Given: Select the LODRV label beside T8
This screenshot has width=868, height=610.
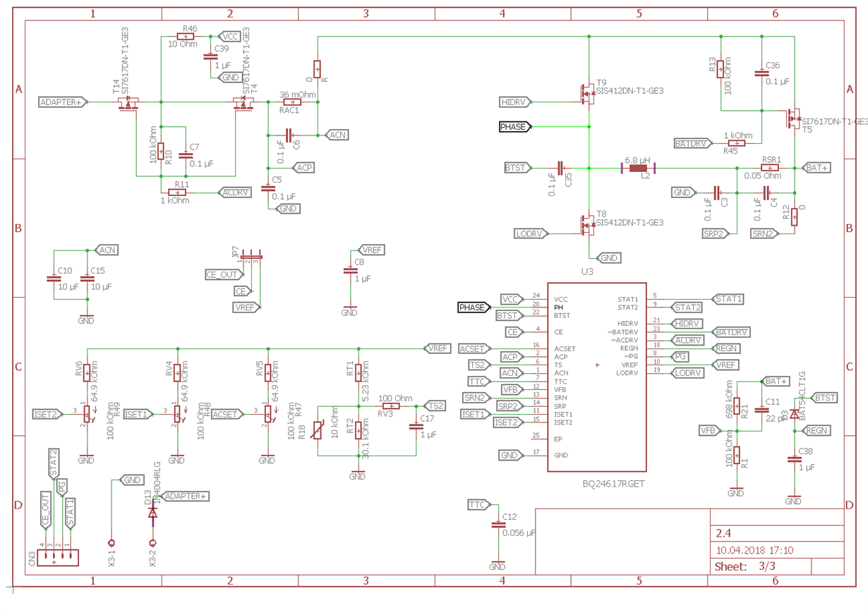Looking at the screenshot, I should pyautogui.click(x=530, y=233).
